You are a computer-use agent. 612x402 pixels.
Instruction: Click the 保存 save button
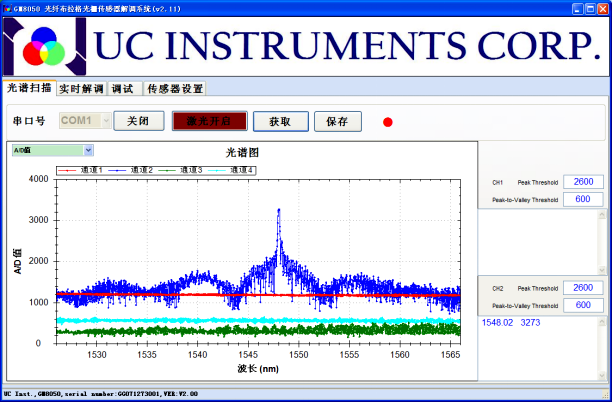point(338,121)
